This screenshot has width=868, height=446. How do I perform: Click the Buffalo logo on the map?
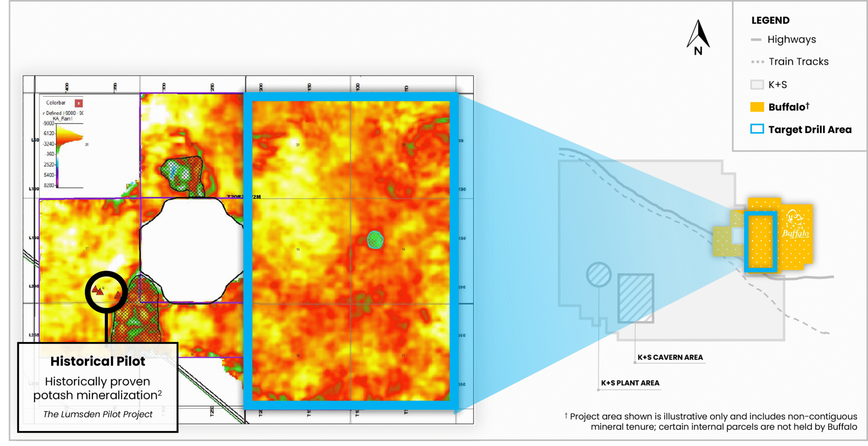click(x=795, y=224)
